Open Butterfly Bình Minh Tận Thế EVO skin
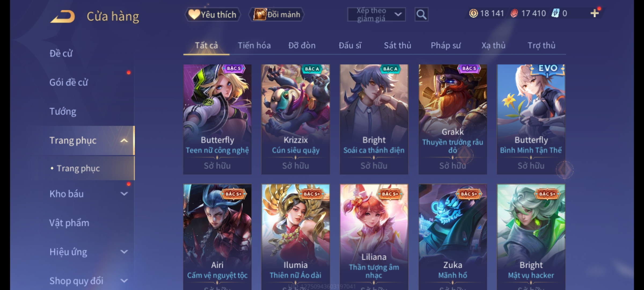The height and width of the screenshot is (290, 644). [x=531, y=119]
